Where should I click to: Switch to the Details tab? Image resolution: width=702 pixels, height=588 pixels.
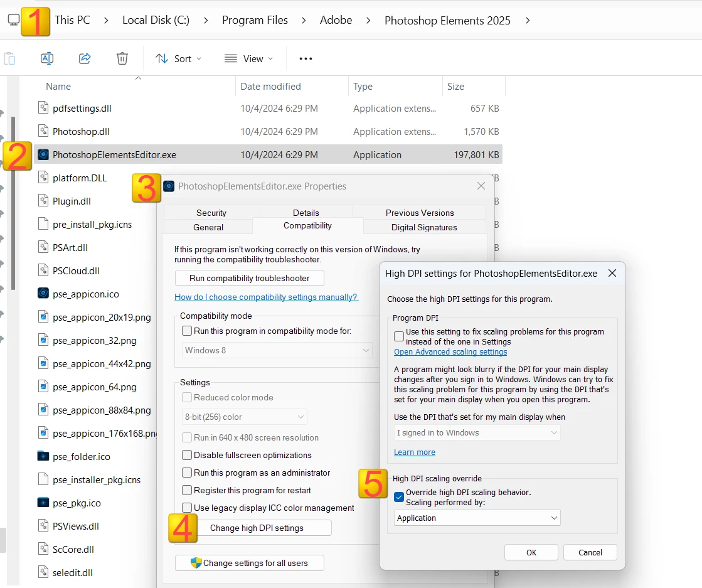coord(306,213)
